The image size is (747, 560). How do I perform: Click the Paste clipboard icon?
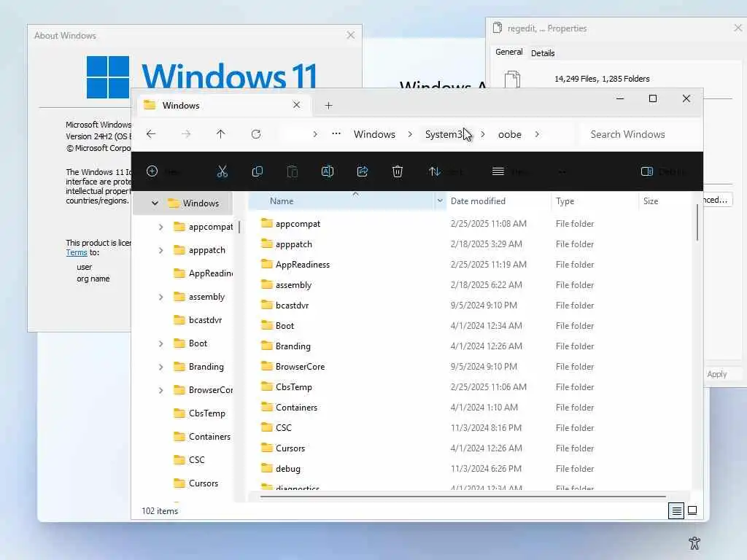[293, 171]
